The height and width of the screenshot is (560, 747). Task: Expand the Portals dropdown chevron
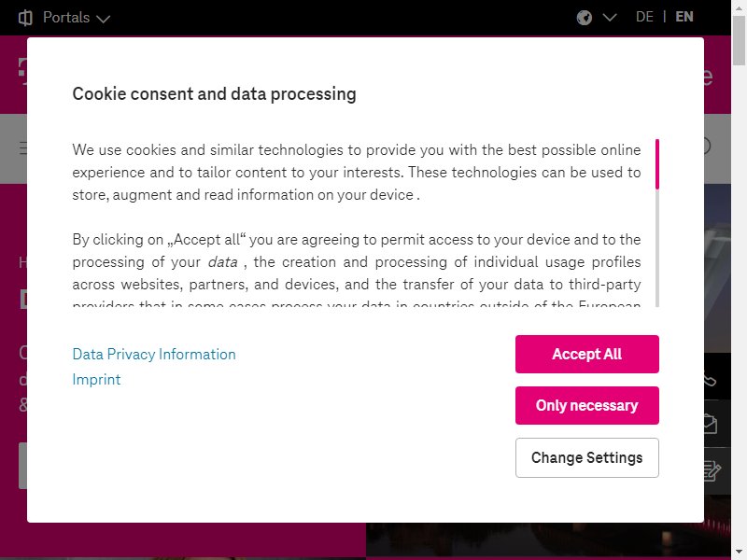[103, 19]
